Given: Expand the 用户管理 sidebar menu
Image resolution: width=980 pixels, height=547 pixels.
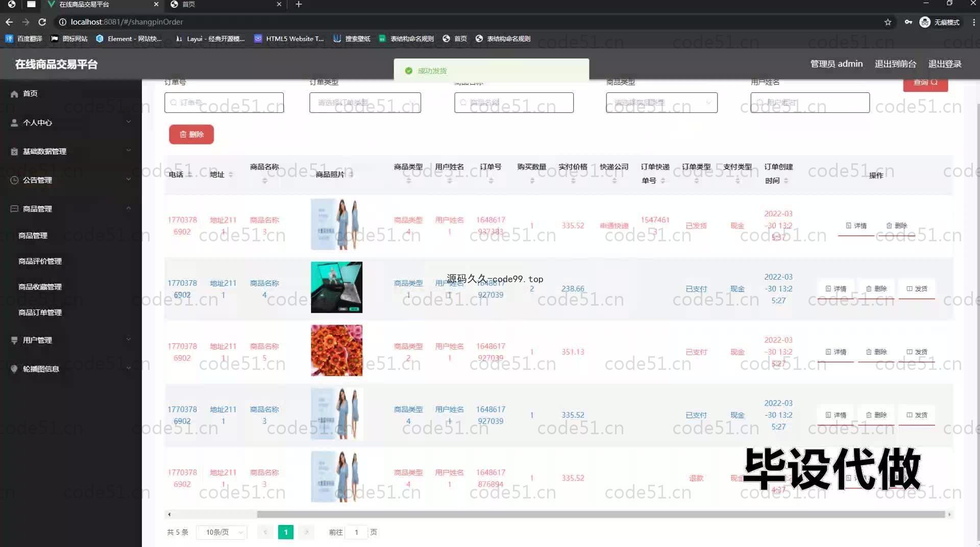Looking at the screenshot, I should pos(70,340).
